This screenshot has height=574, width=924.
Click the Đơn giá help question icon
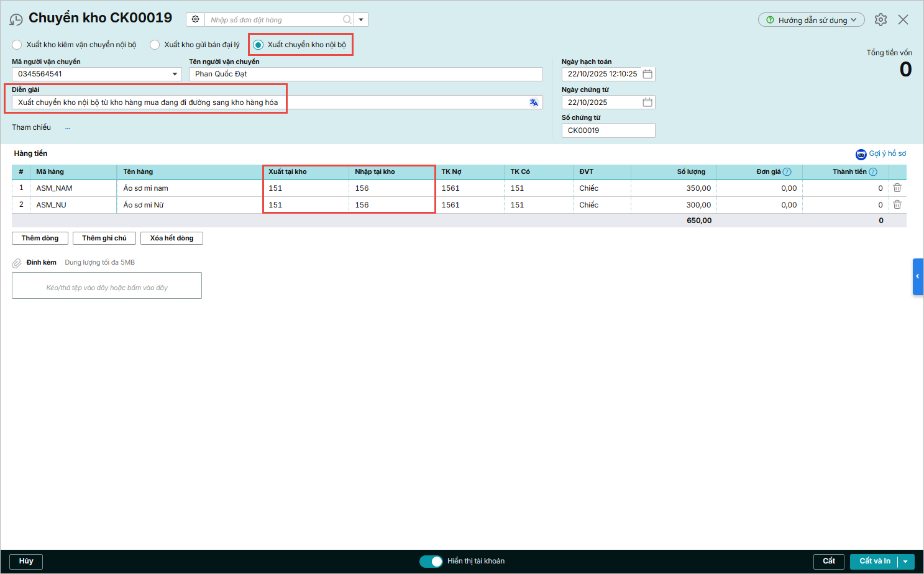(x=787, y=172)
